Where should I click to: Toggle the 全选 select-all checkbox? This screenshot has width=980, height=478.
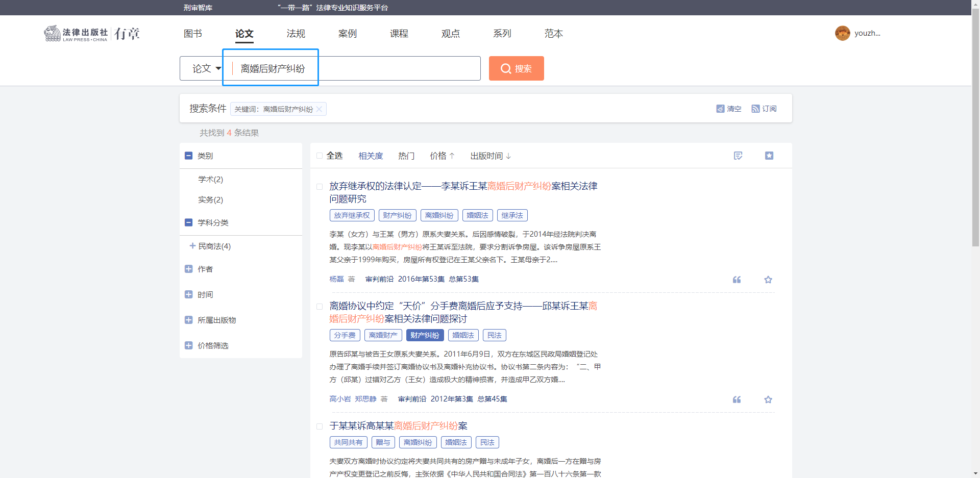(x=320, y=156)
